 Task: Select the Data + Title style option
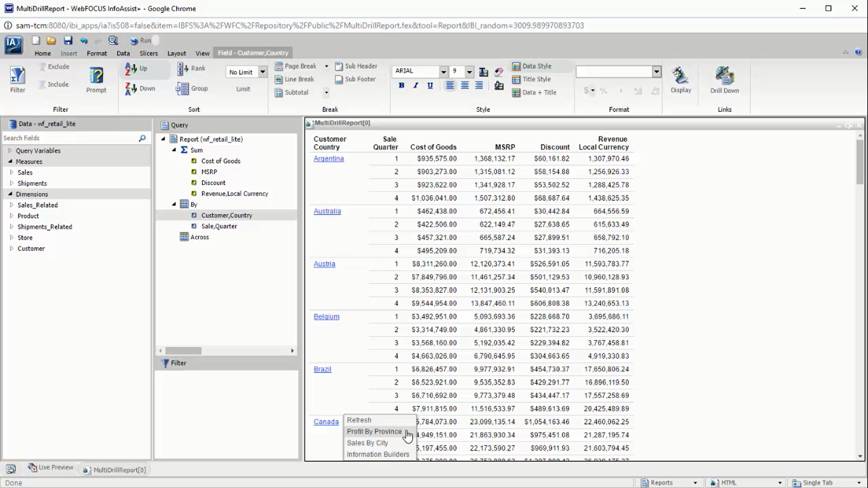(x=534, y=93)
